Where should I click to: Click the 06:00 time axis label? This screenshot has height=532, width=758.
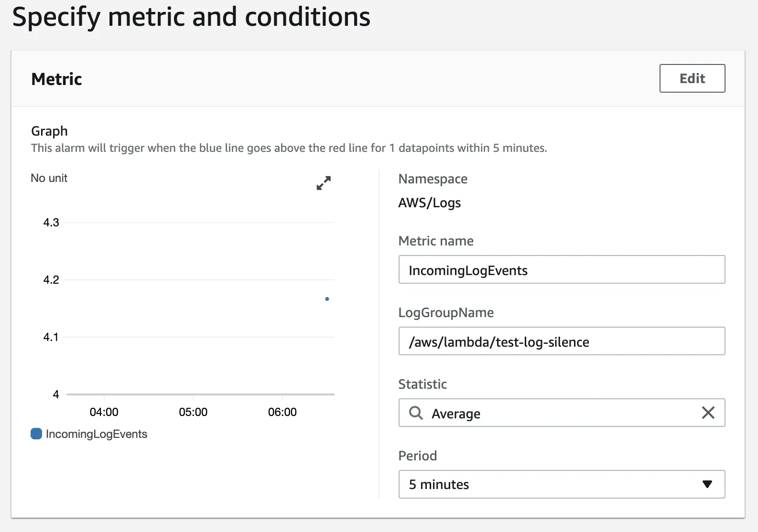tap(282, 412)
